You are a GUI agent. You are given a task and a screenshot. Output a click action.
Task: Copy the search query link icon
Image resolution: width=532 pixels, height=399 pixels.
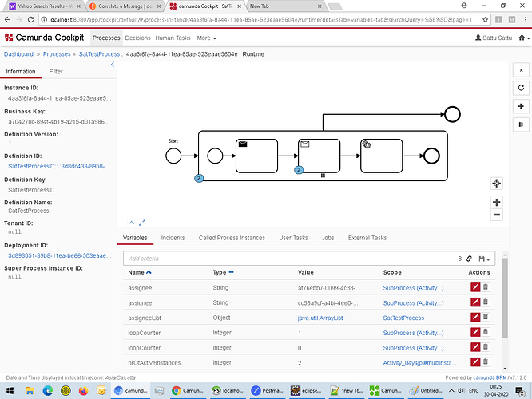click(469, 259)
